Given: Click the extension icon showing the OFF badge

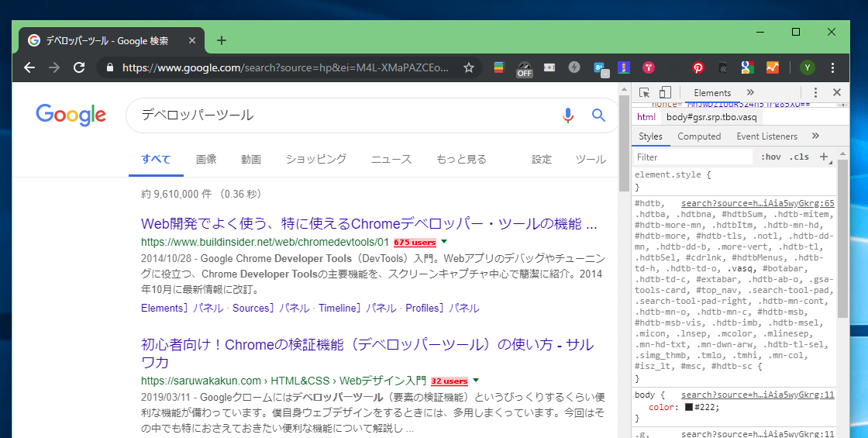Looking at the screenshot, I should 524,69.
